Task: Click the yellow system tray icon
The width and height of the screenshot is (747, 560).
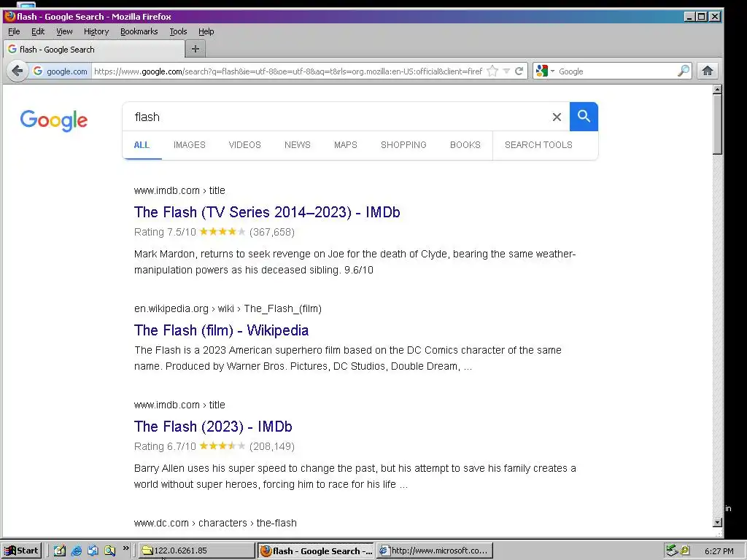Action: [x=684, y=551]
